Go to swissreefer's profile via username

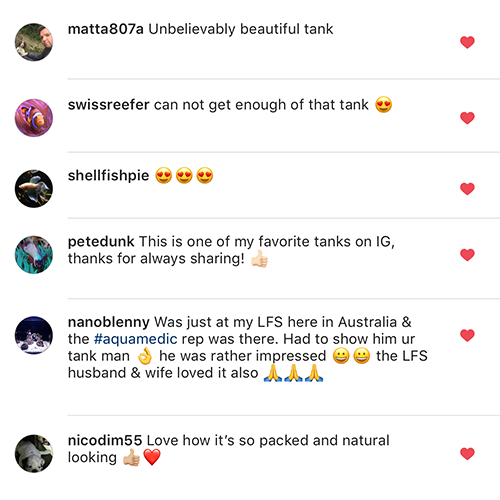(109, 105)
